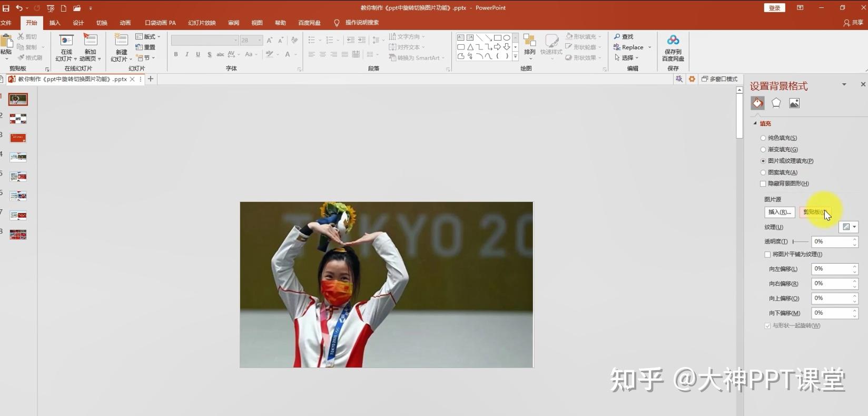Select the gradient fill radio button
Image resolution: width=868 pixels, height=416 pixels.
763,150
